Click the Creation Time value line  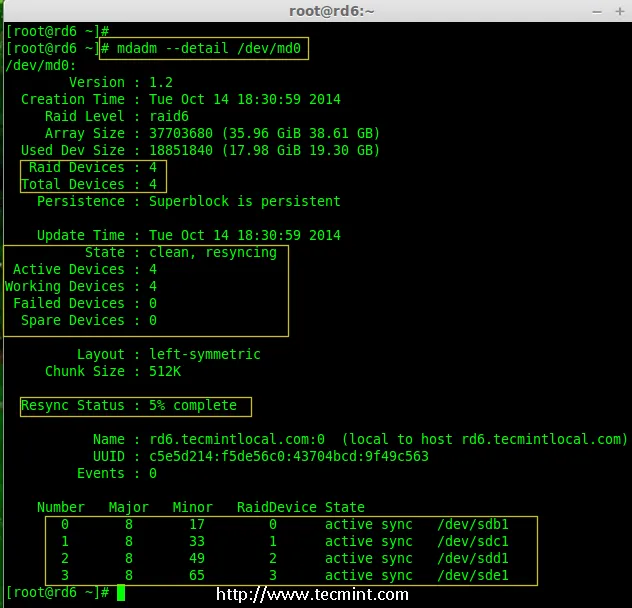[245, 99]
